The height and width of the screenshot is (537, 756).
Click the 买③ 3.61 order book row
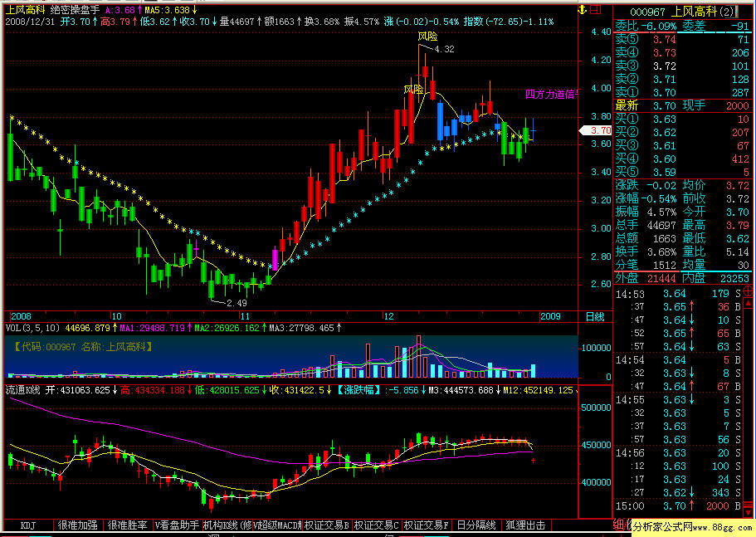682,145
